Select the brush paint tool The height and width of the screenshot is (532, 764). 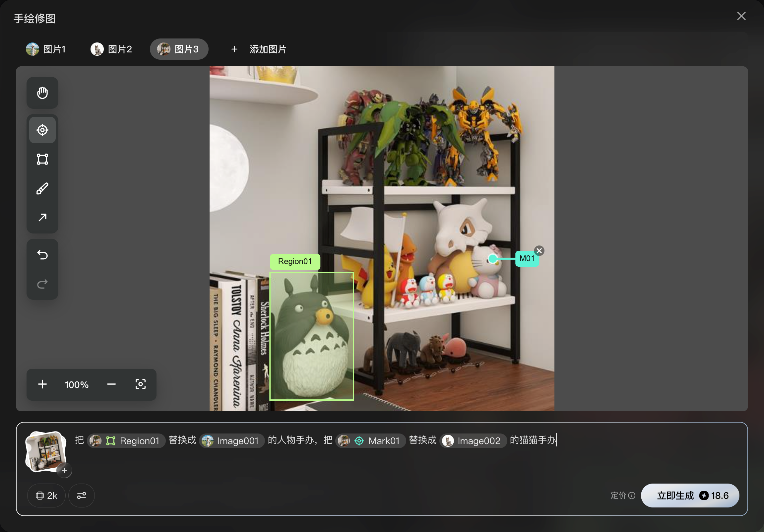[42, 188]
